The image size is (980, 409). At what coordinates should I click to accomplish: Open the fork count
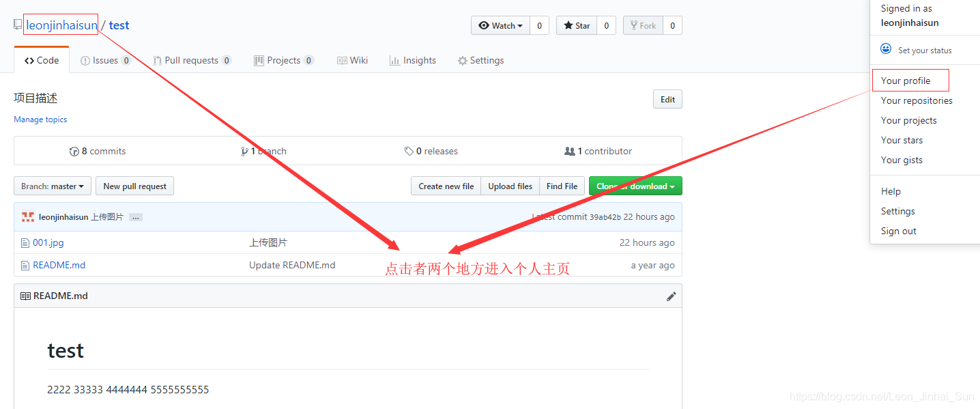click(672, 25)
